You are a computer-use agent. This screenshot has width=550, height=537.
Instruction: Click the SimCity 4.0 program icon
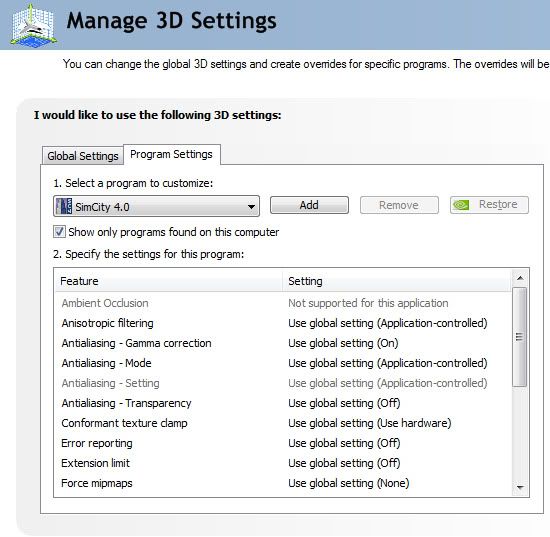tap(64, 206)
